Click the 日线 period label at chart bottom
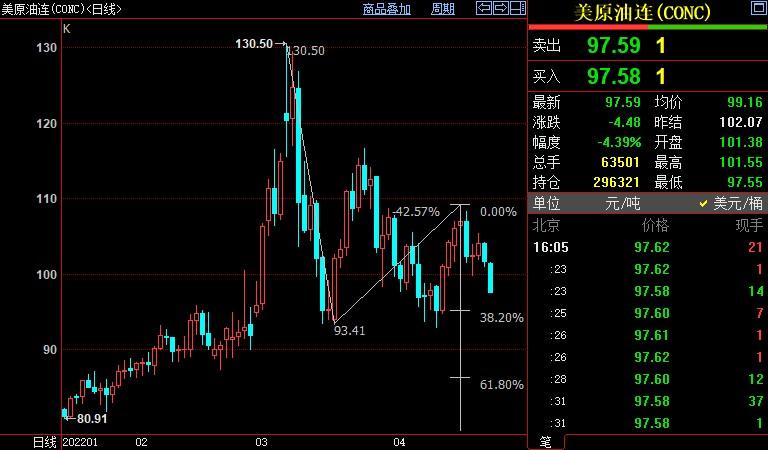The width and height of the screenshot is (768, 450). 44,441
